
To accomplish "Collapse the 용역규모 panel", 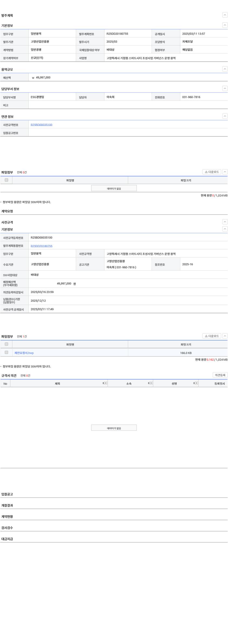I will 225,69.
